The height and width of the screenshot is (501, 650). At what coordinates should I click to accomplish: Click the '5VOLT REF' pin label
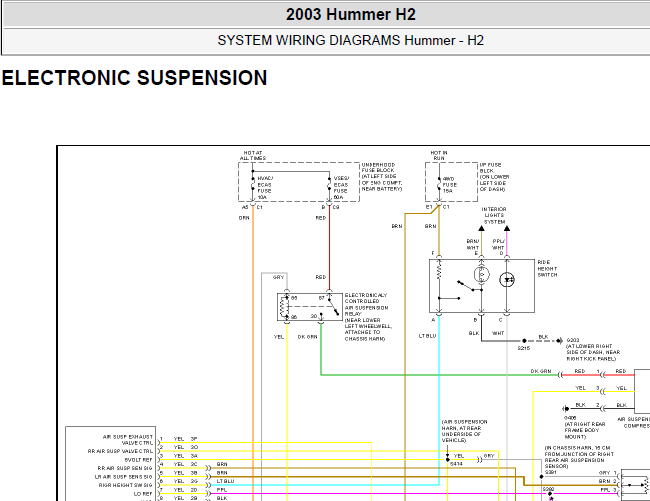138,460
